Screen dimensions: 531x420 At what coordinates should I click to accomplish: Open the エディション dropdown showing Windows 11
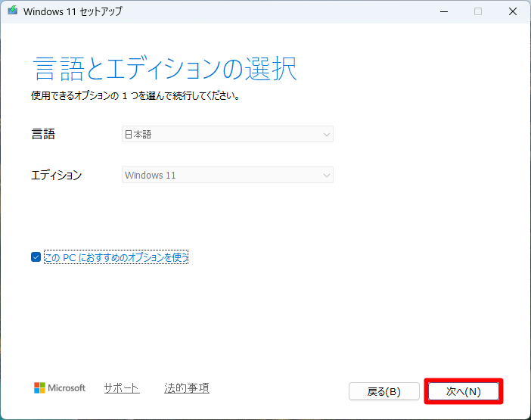[x=227, y=175]
